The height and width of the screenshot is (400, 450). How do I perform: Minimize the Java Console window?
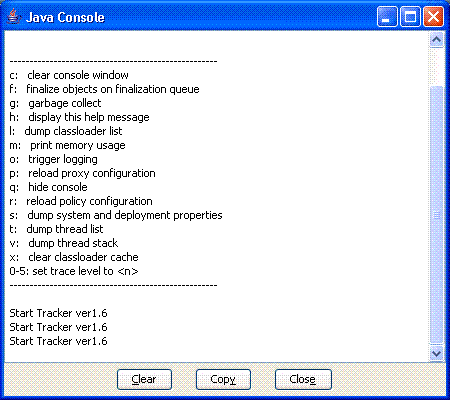click(x=387, y=17)
